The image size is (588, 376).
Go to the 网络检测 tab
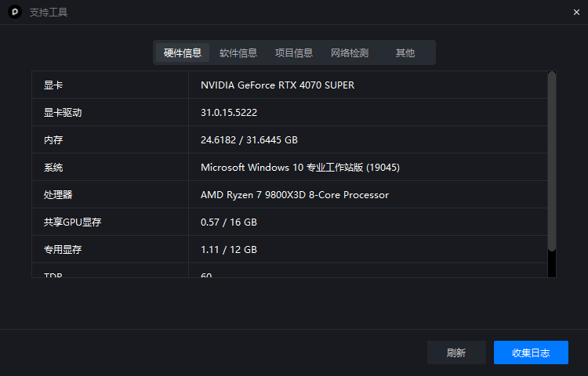pos(350,53)
